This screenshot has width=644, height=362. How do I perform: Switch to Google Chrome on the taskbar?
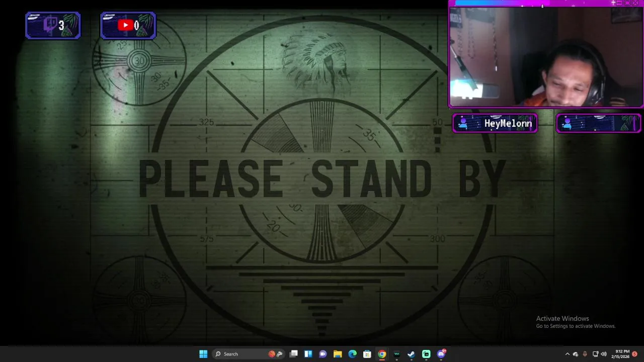(x=382, y=354)
